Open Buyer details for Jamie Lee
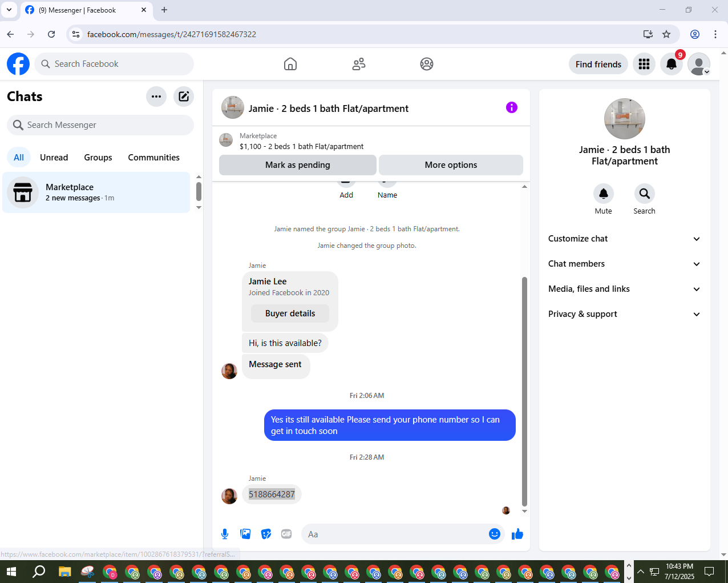Screen dimensions: 728x583 point(290,313)
